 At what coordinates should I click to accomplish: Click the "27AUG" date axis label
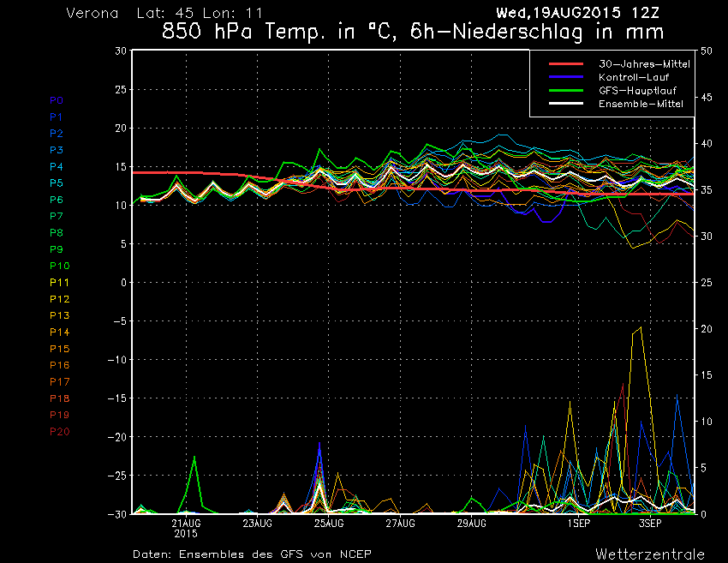[400, 524]
